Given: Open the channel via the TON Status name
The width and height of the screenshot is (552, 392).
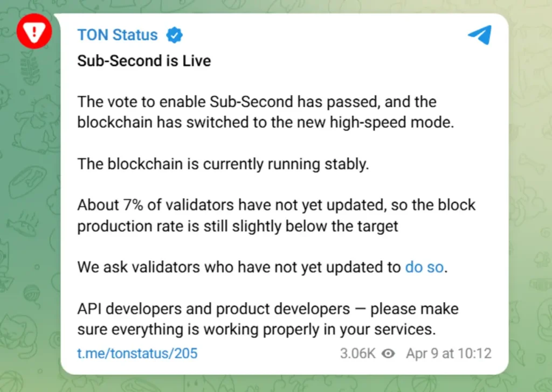Looking at the screenshot, I should [x=117, y=34].
